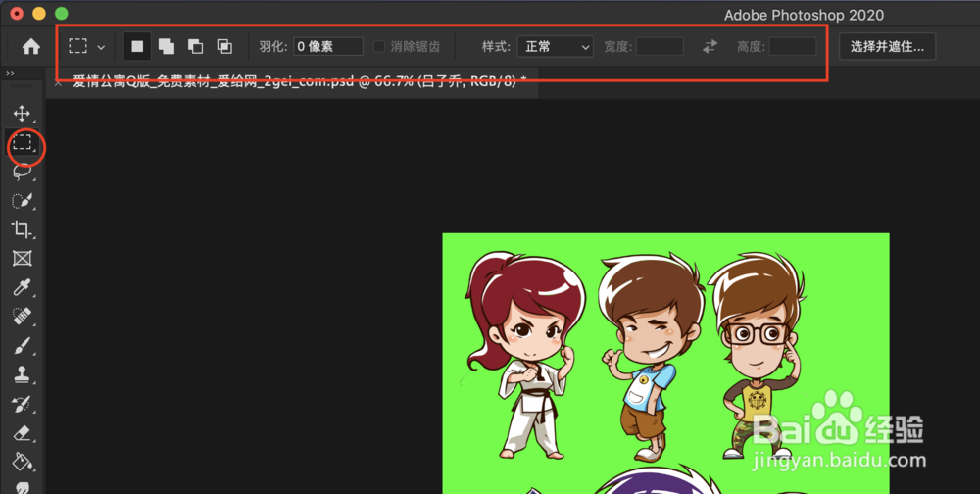Image resolution: width=980 pixels, height=494 pixels.
Task: Select Add to Selection mode
Action: point(167,47)
